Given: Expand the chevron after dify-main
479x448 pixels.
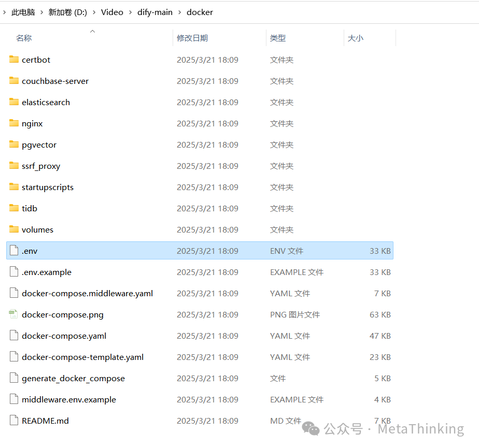Looking at the screenshot, I should click(179, 12).
